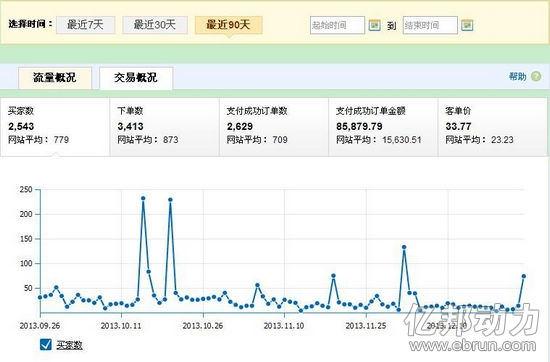Click the 2013.09.26 x-axis date label

coord(40,326)
